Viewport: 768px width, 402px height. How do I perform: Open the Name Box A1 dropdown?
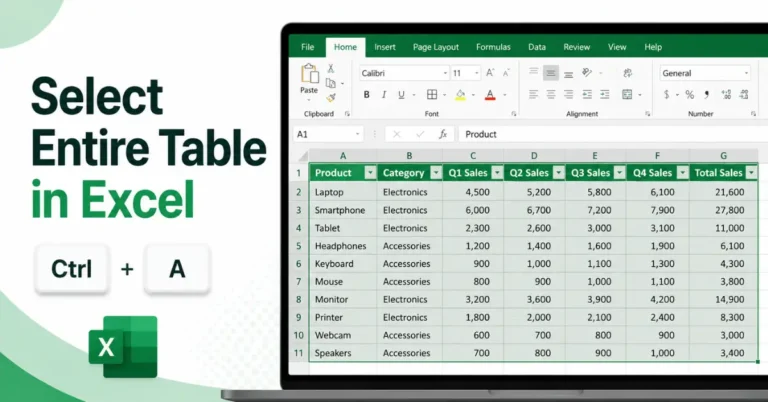(x=358, y=134)
